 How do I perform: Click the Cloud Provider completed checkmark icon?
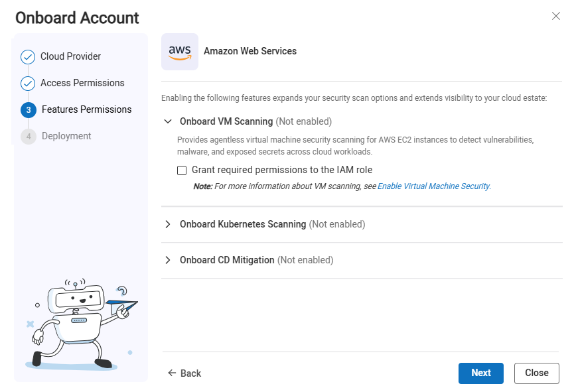pos(28,57)
